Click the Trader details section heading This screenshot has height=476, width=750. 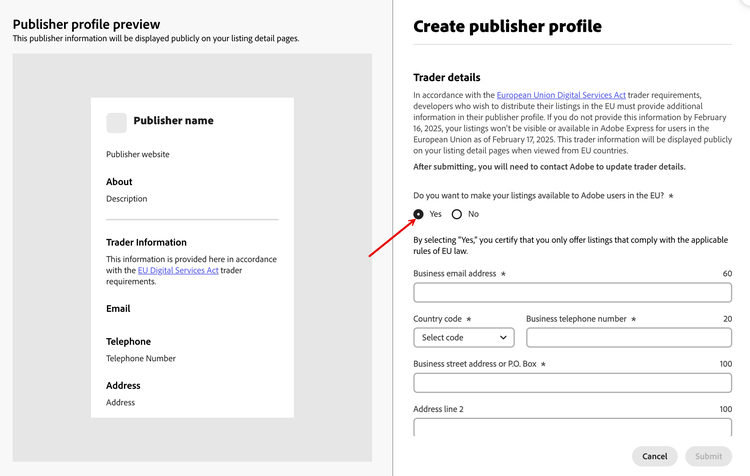[447, 77]
